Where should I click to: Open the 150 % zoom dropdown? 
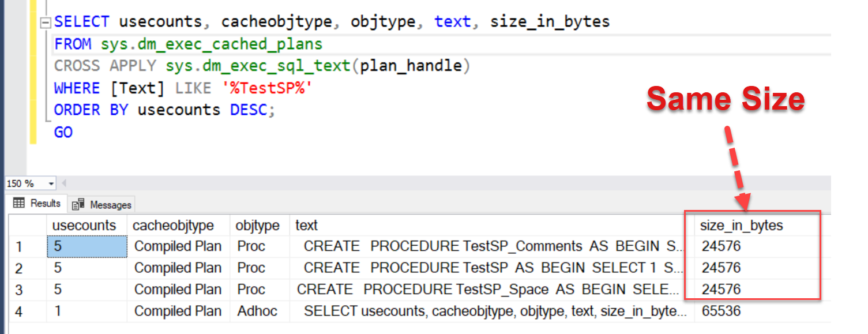(x=51, y=184)
